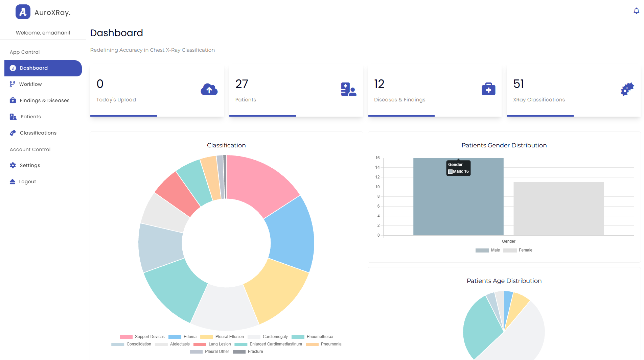Select the Findings & Diseases briefcase icon

point(13,100)
